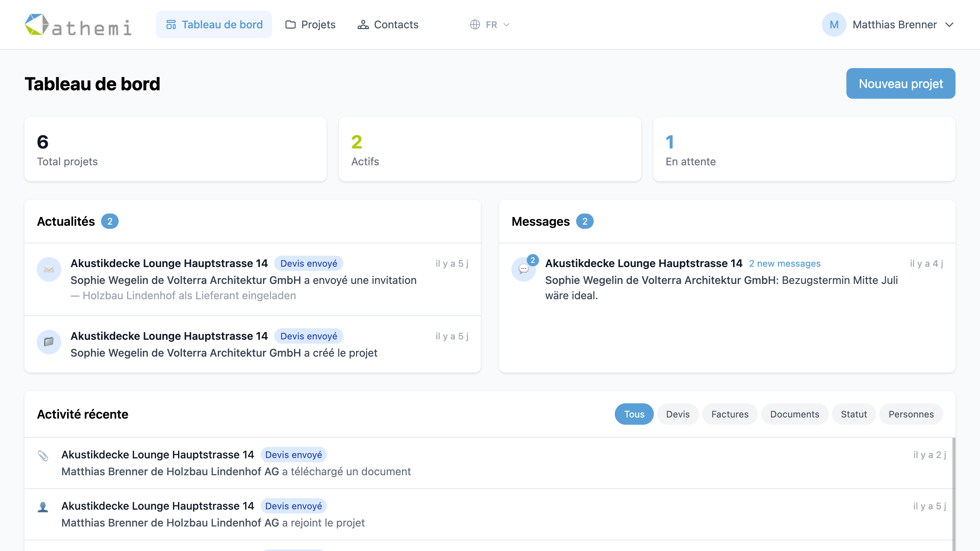Click the M user avatar

click(834, 25)
